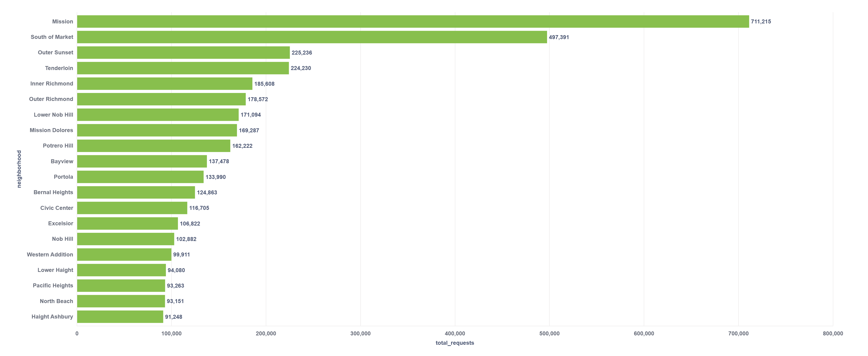Viewport: 868px width, 356px height.
Task: Select the Inner Richmond bar
Action: click(164, 83)
